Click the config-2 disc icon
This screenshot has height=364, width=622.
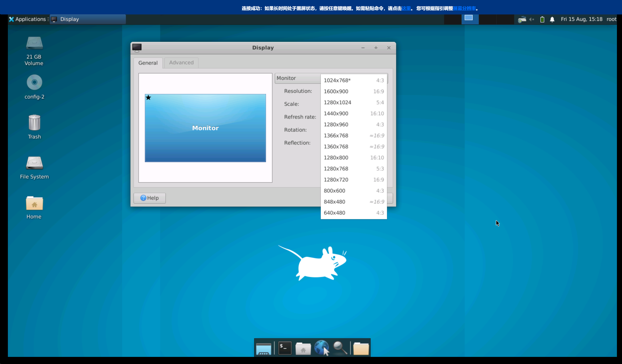(x=34, y=82)
